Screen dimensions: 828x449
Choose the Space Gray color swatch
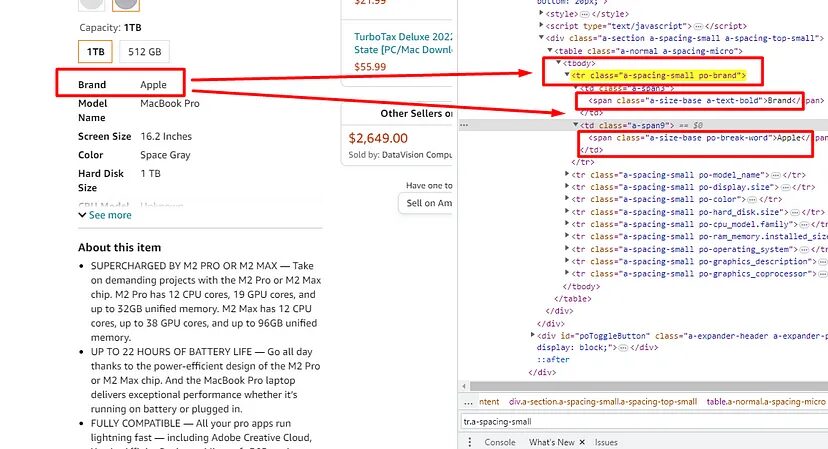[x=125, y=4]
